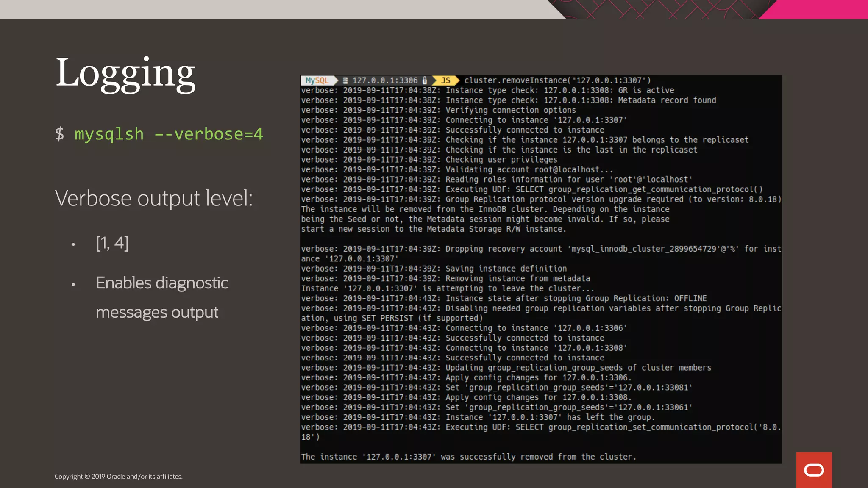Click 'was successfully removed from the cluster' line
Screen dimensions: 868x488
pyautogui.click(x=469, y=457)
